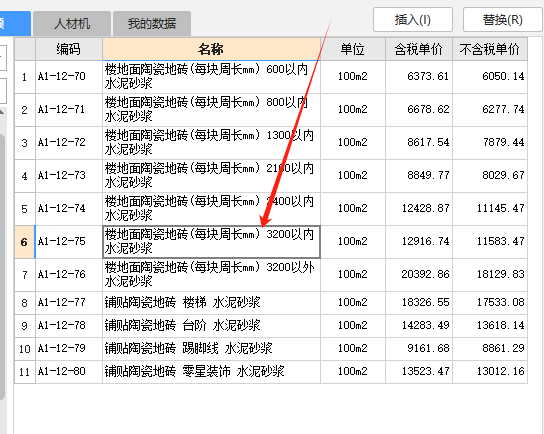Click tax-inclusive price 18326.55

419,303
